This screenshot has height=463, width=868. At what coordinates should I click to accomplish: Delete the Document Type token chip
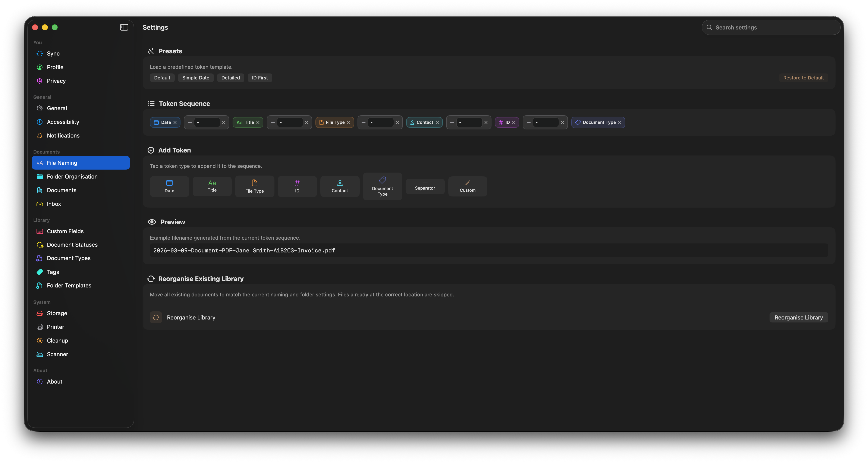(619, 122)
